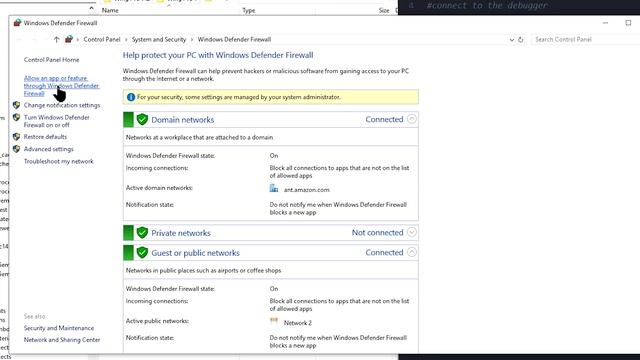Maximize the Windows Defender Firewall window
This screenshot has width=640, height=360.
pos(628,23)
